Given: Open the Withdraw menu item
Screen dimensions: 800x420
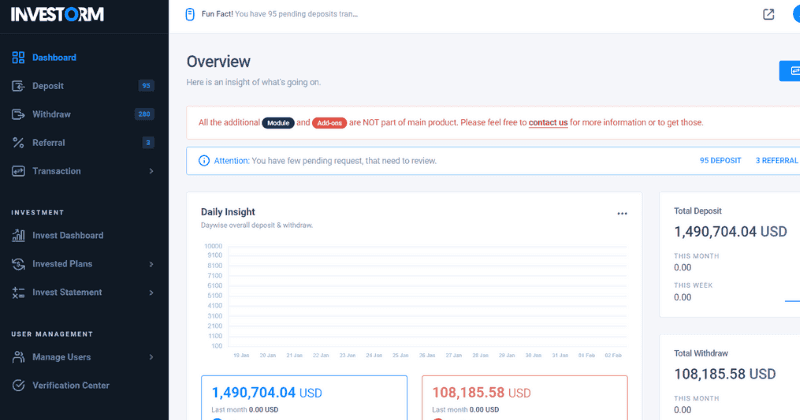Looking at the screenshot, I should (51, 114).
